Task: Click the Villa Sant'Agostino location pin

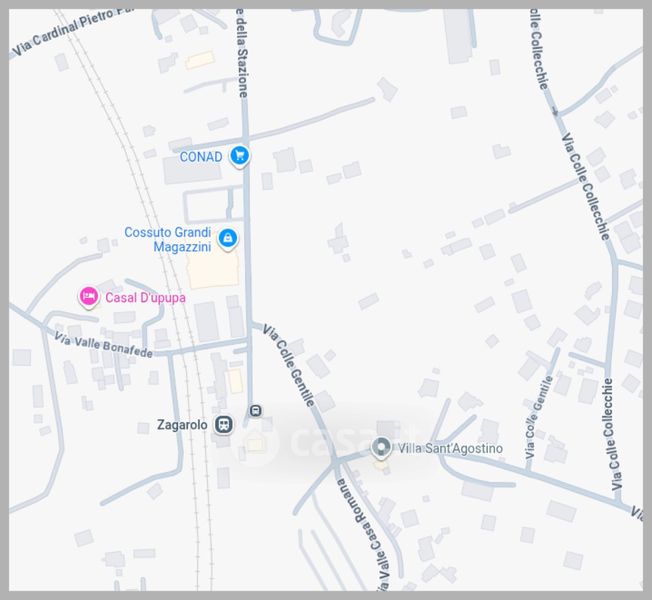Action: [x=381, y=448]
